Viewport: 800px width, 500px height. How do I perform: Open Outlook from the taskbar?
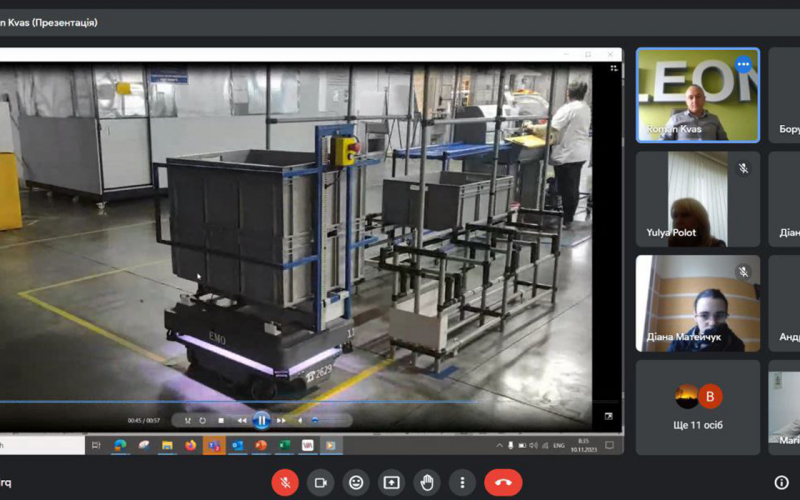click(238, 445)
